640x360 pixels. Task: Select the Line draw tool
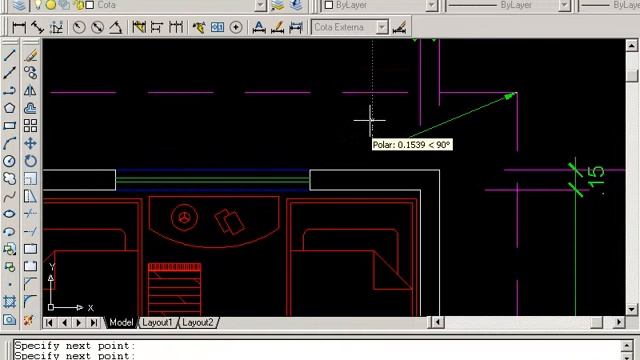click(9, 55)
